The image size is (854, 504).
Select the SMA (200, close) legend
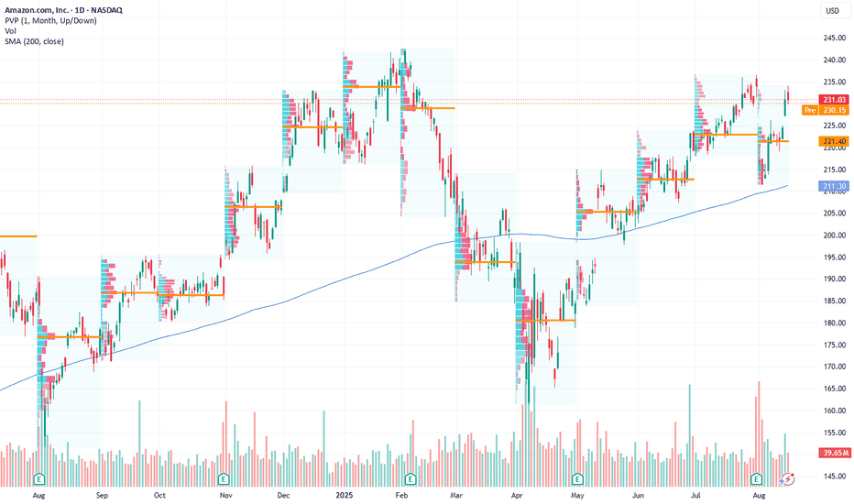[x=34, y=41]
